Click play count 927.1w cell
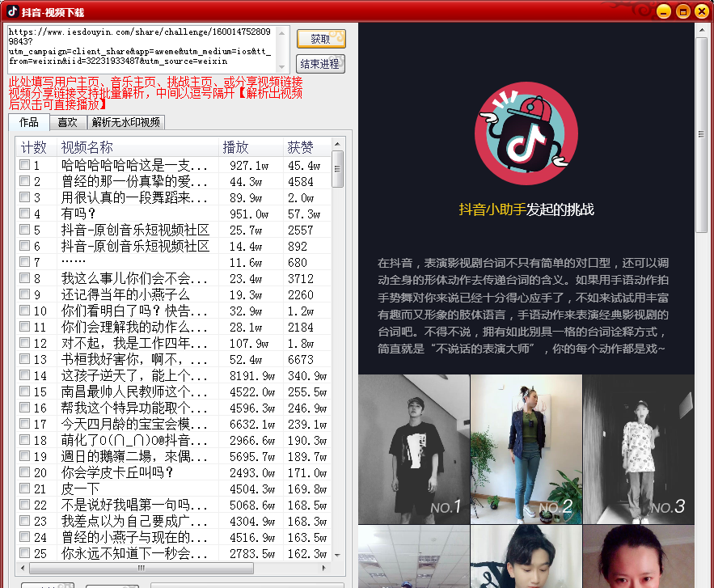 tap(249, 165)
